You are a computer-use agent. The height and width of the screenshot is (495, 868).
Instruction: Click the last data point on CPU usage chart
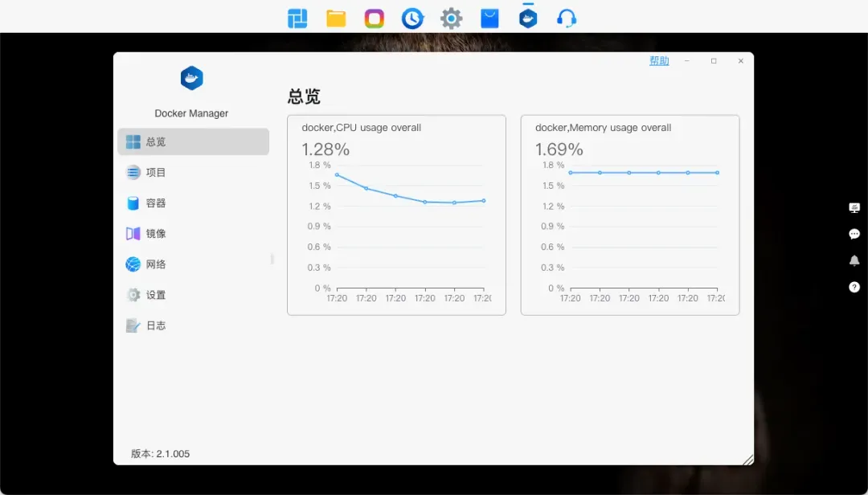(x=484, y=200)
